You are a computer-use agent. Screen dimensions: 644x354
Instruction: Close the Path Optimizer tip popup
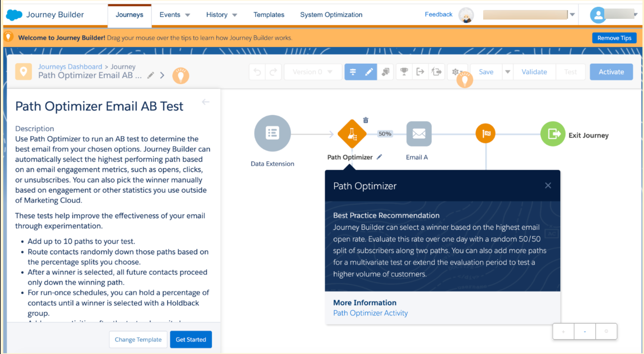click(548, 186)
